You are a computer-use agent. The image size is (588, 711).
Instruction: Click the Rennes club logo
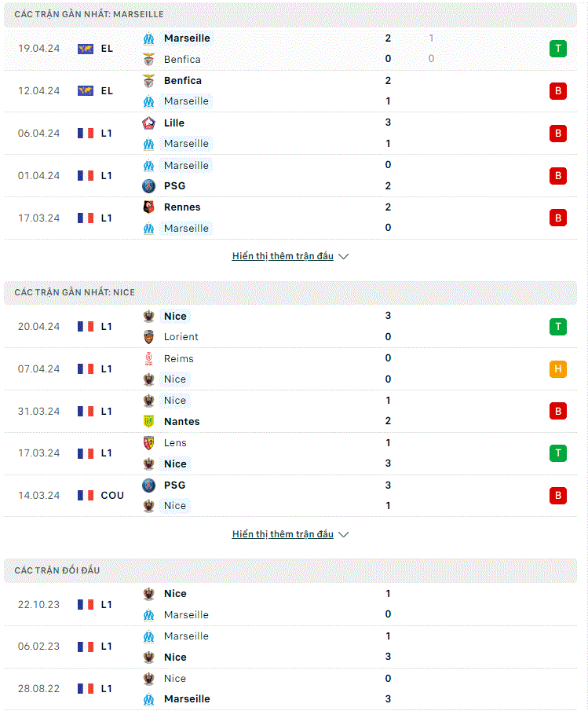[148, 207]
